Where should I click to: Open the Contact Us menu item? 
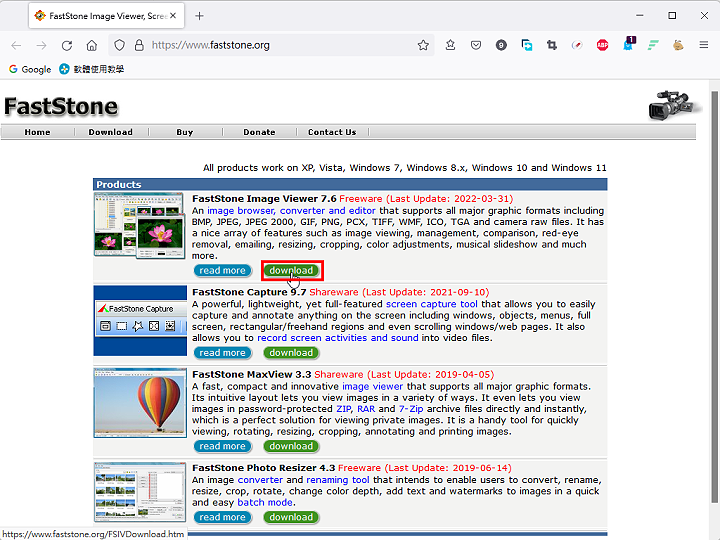coord(332,132)
